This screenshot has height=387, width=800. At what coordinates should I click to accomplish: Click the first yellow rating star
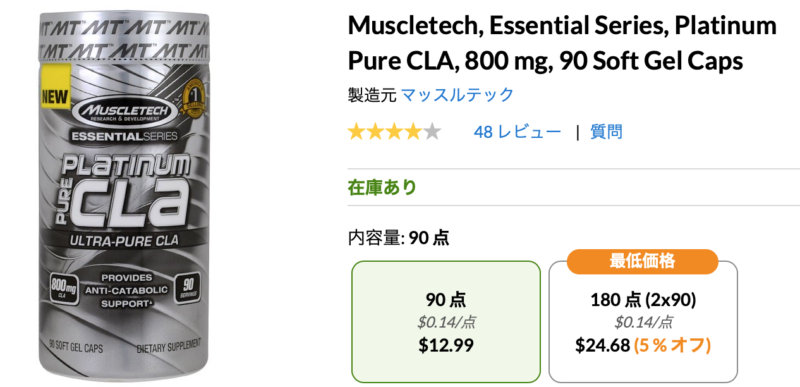(357, 132)
